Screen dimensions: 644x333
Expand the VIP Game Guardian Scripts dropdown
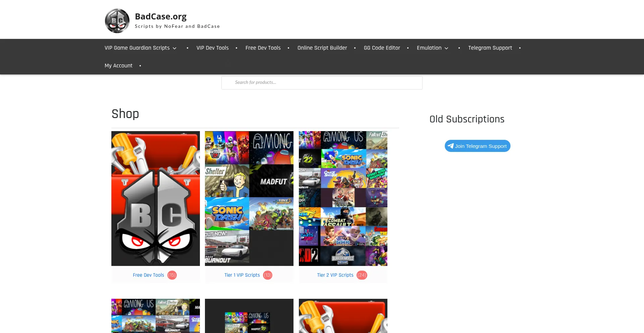(175, 48)
